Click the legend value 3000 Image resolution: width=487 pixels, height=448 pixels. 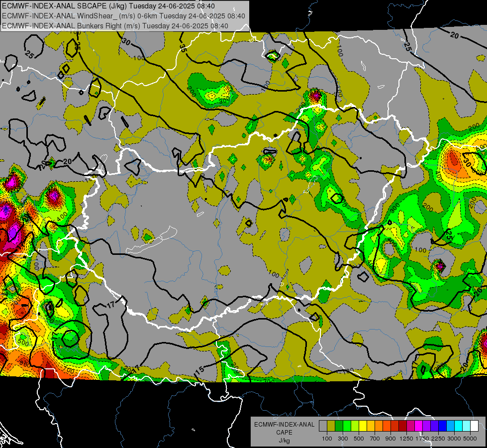[x=454, y=439]
